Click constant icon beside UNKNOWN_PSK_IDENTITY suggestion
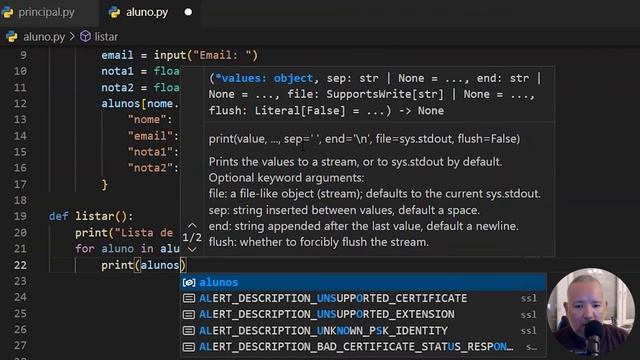Viewport: 640px width, 360px height. click(x=189, y=331)
